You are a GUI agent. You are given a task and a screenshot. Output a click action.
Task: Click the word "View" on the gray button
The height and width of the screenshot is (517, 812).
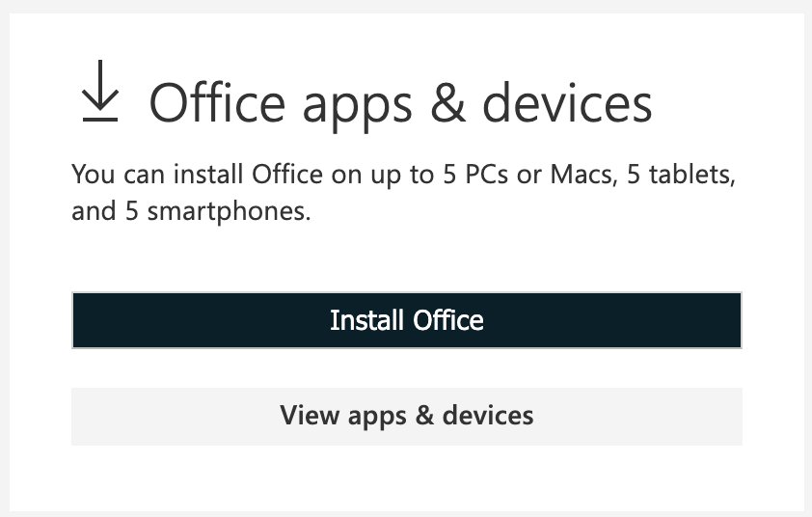pos(310,415)
